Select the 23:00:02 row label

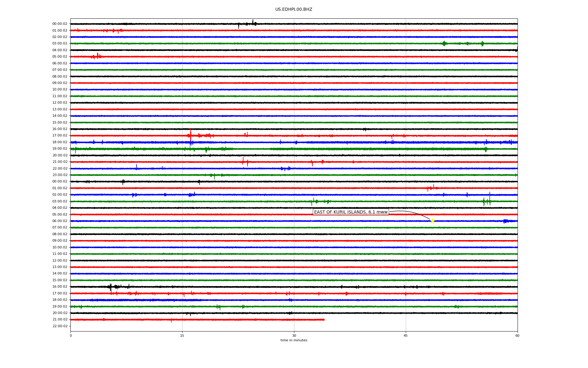pyautogui.click(x=60, y=175)
